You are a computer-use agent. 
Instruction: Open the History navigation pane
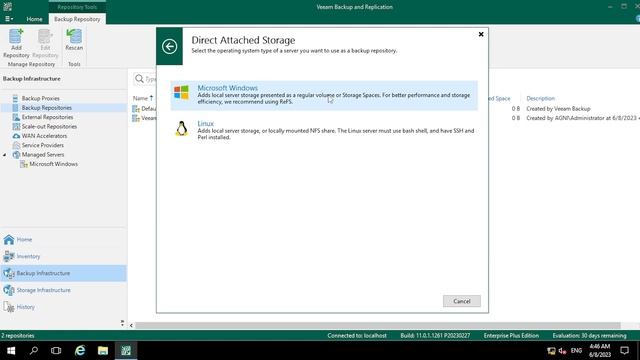63,307
